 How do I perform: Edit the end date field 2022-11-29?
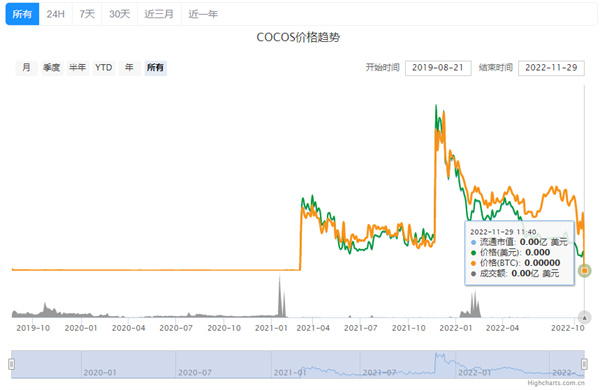click(551, 68)
